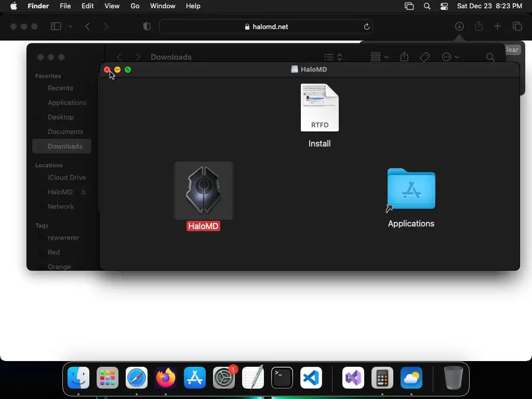Select Documents in Finder sidebar

[x=62, y=131]
